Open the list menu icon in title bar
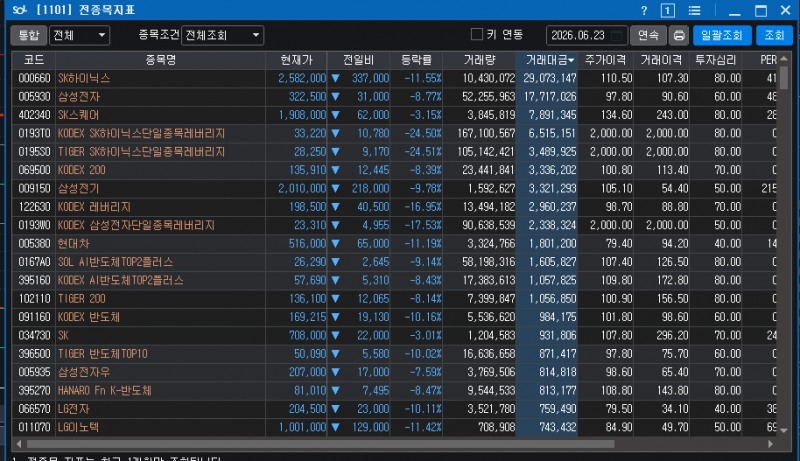The height and width of the screenshot is (461, 800). click(694, 10)
